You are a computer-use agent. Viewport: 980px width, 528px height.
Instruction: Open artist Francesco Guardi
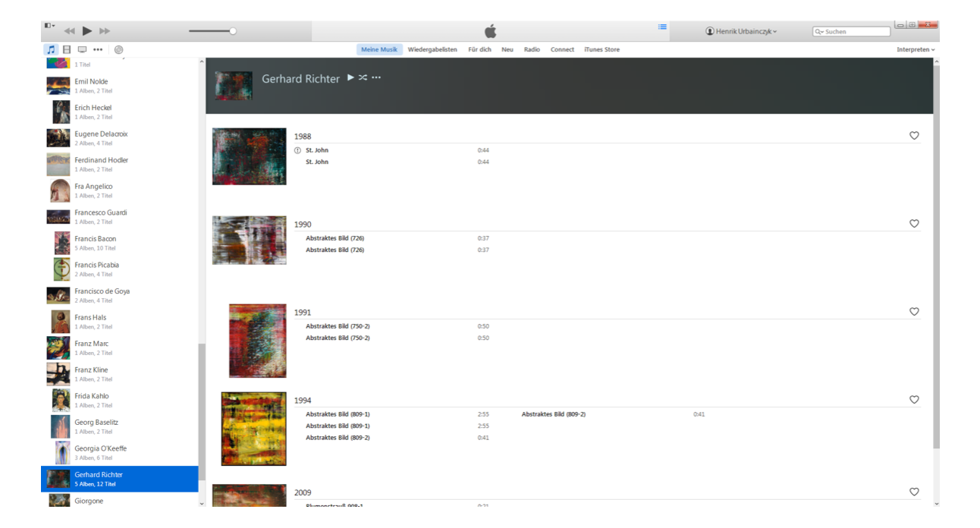120,217
